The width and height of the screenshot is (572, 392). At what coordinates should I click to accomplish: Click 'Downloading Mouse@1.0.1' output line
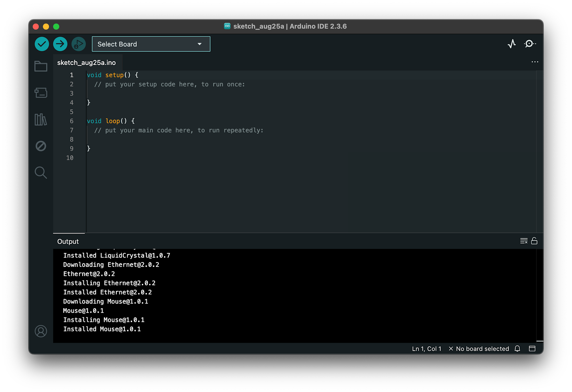pyautogui.click(x=106, y=301)
